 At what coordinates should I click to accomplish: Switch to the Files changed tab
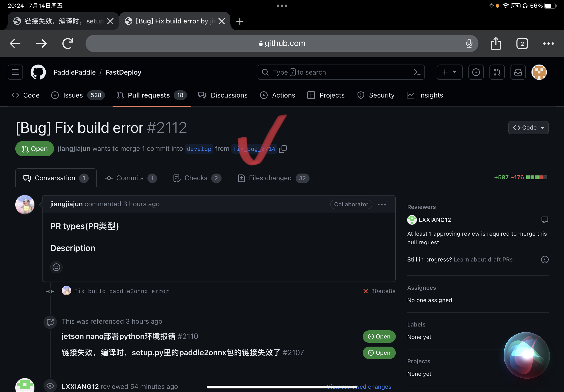(270, 178)
